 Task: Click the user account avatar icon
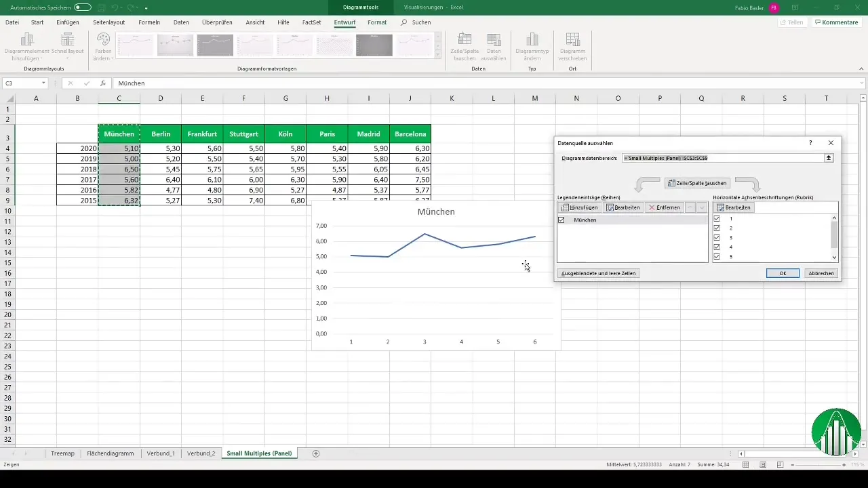[x=774, y=7]
